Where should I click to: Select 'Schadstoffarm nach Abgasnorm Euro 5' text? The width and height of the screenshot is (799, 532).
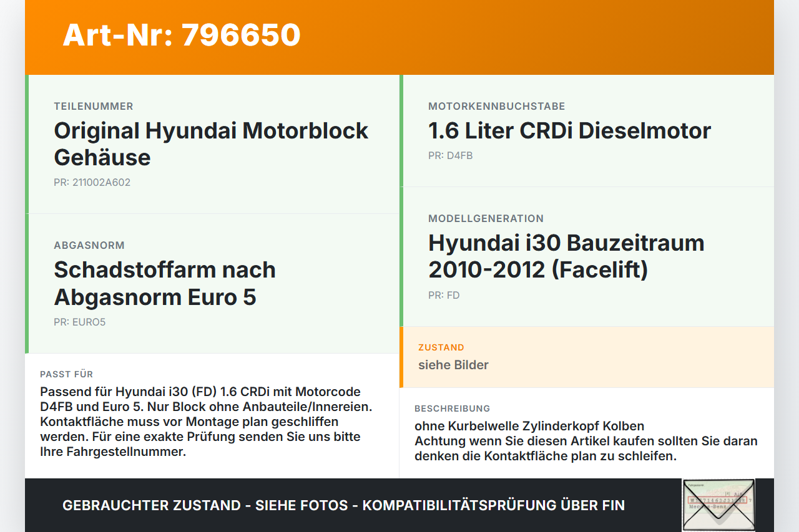165,283
